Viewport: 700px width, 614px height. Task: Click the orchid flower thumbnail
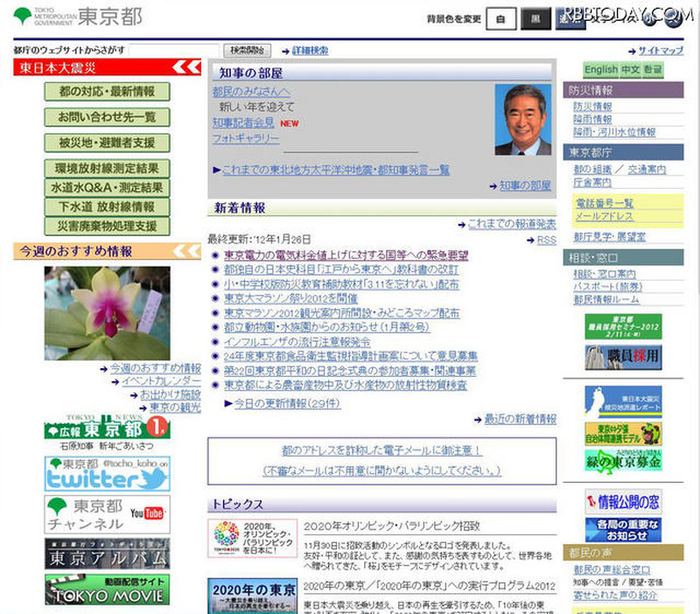pos(108,313)
